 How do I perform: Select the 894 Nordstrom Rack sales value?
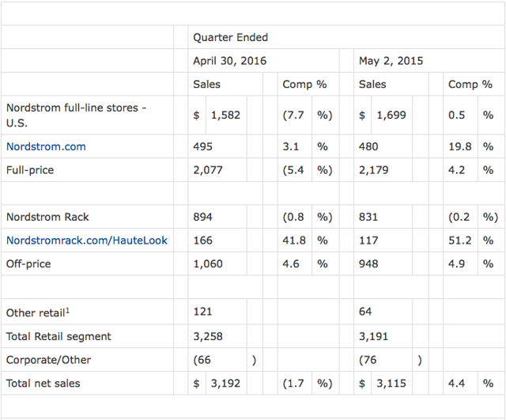[x=202, y=217]
